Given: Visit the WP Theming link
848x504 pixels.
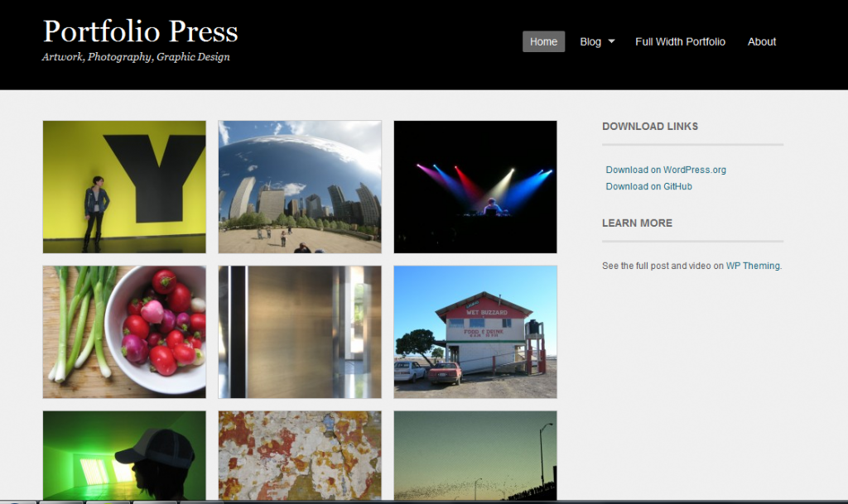Looking at the screenshot, I should [x=753, y=266].
